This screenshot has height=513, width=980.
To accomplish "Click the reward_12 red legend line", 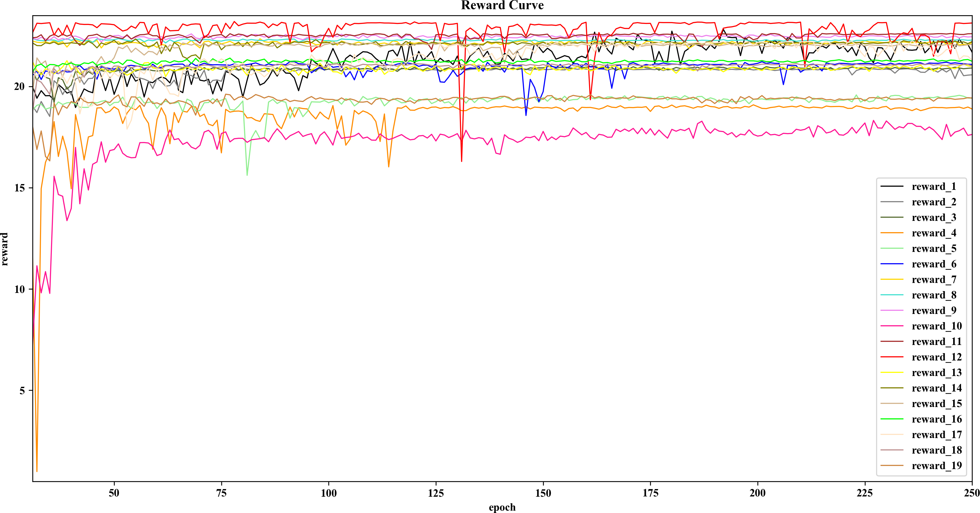I will coord(892,357).
